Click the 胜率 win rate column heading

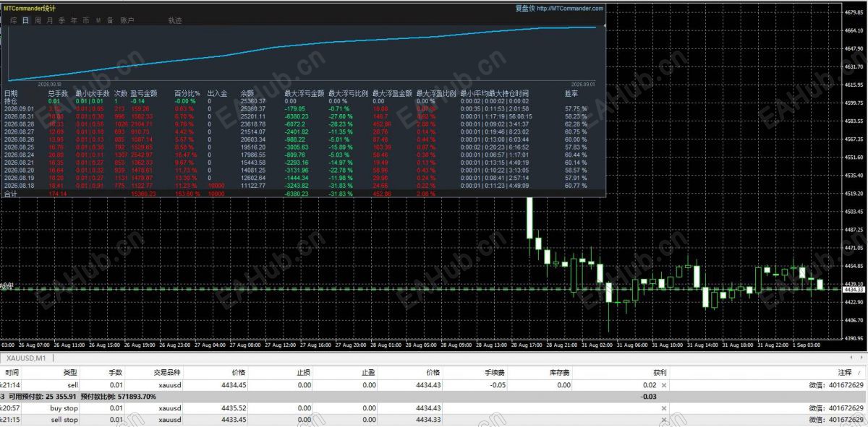click(571, 93)
